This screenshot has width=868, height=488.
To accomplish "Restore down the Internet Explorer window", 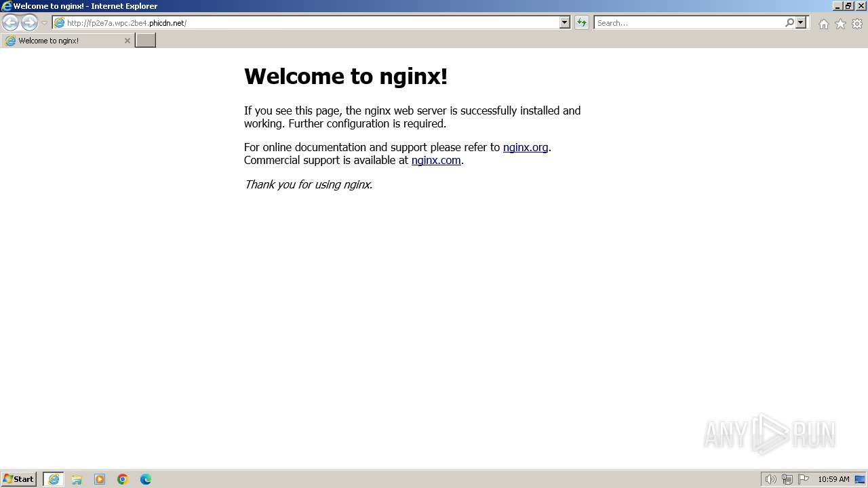I will coord(848,6).
